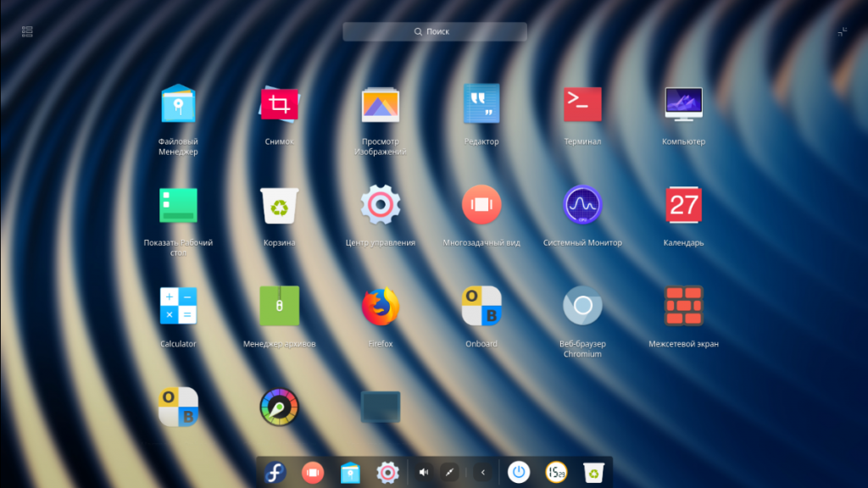Open Центр управления in the app grid
Image resolution: width=868 pixels, height=488 pixels.
tap(380, 205)
